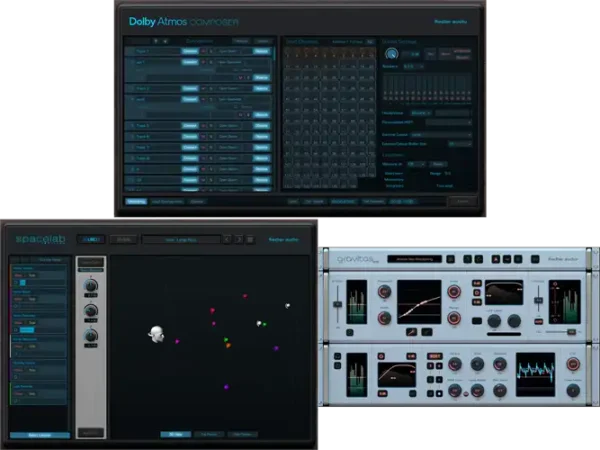Click the Range knob in Gravitas upper rack

(454, 318)
